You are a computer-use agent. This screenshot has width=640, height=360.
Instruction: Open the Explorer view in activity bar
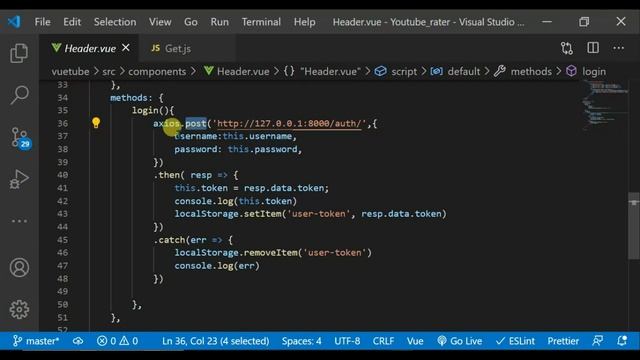19,53
